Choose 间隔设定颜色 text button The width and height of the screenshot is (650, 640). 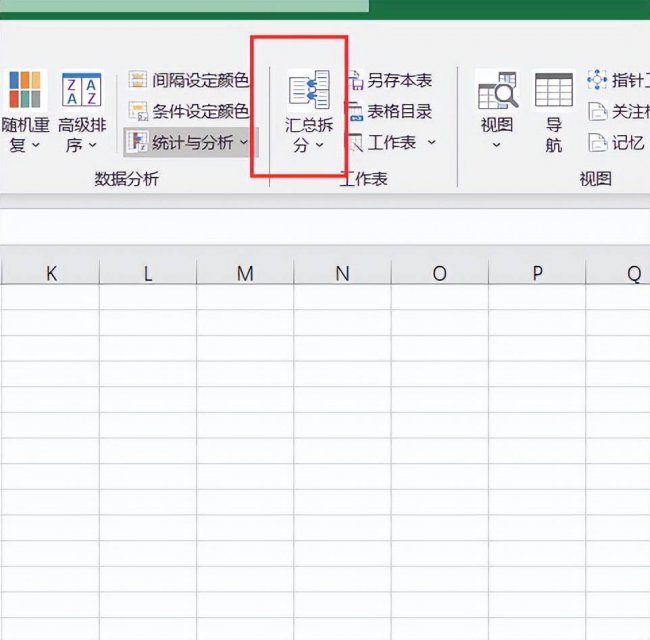pyautogui.click(x=201, y=80)
